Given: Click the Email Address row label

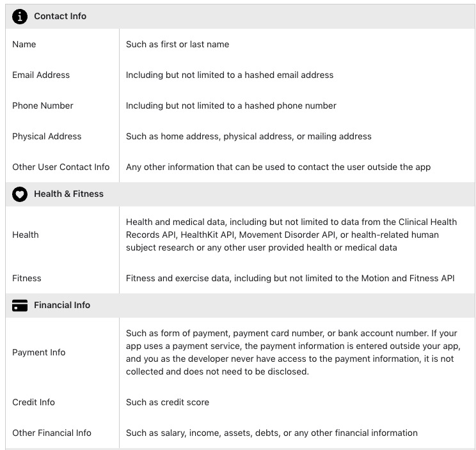Looking at the screenshot, I should 41,75.
